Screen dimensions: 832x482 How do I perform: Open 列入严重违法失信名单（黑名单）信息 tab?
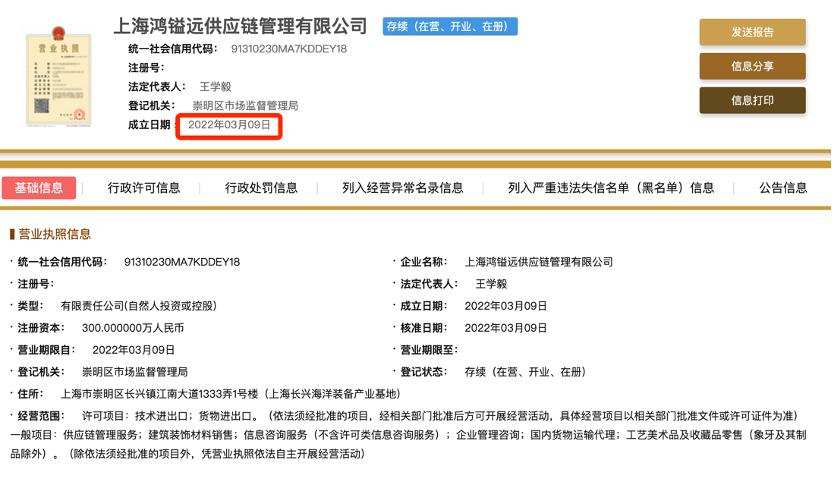tap(611, 187)
